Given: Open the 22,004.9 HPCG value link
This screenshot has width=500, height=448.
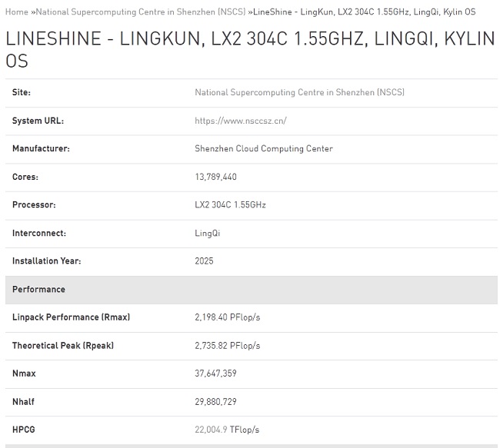Looking at the screenshot, I should point(211,430).
